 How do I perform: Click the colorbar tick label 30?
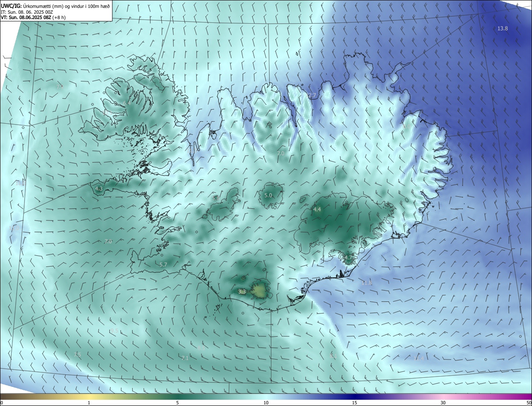443,403
